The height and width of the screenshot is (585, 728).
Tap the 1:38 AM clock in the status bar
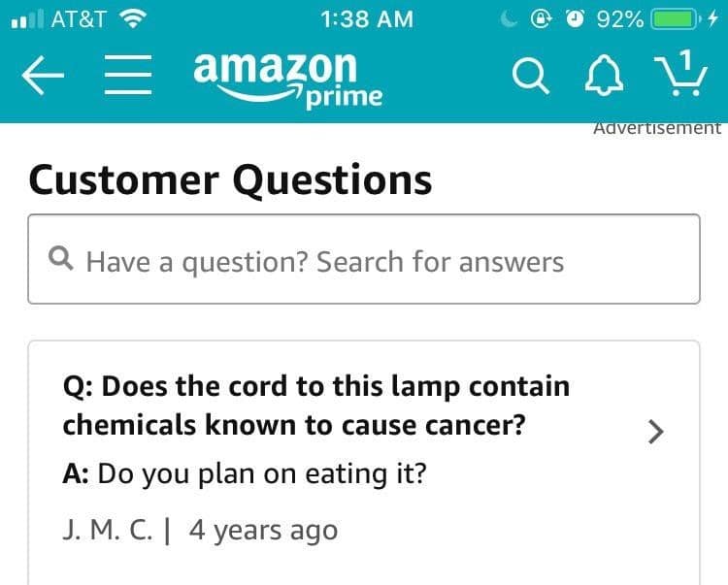(365, 18)
